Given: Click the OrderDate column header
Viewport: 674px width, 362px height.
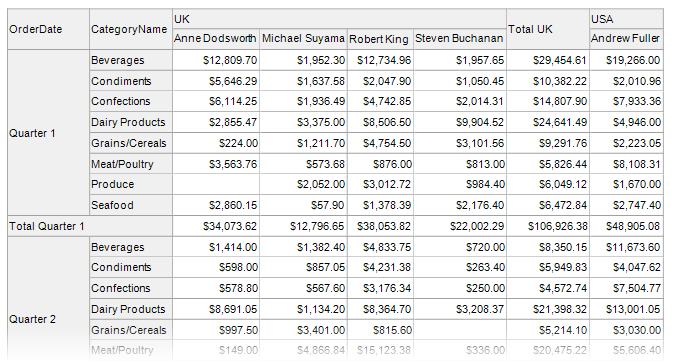Looking at the screenshot, I should pyautogui.click(x=48, y=29).
